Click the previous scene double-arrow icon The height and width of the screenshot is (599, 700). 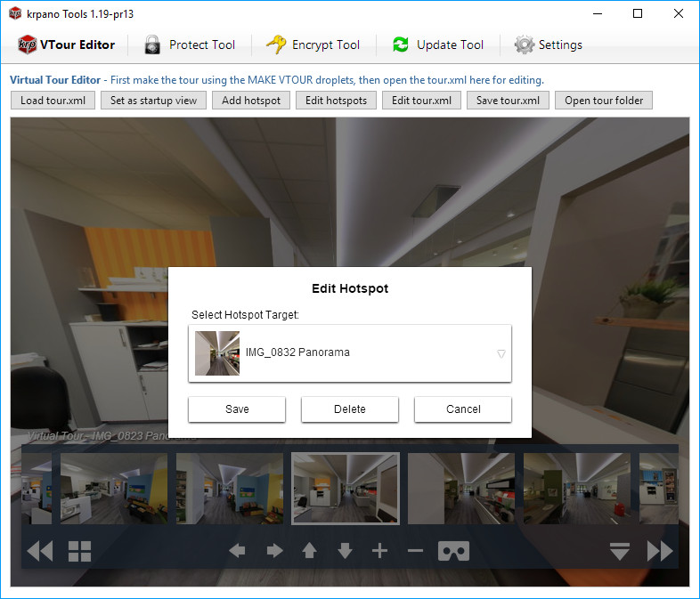tap(40, 551)
